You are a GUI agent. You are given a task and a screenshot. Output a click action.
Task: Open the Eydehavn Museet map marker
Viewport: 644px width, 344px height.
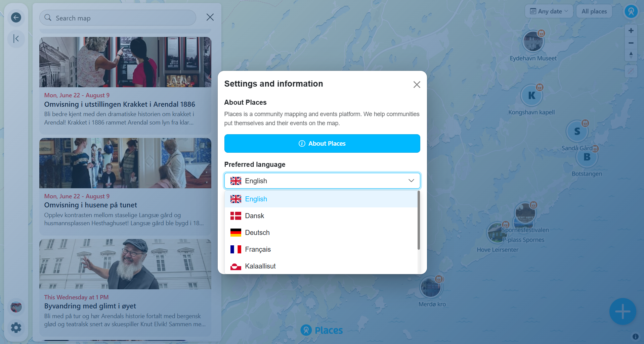(x=533, y=41)
